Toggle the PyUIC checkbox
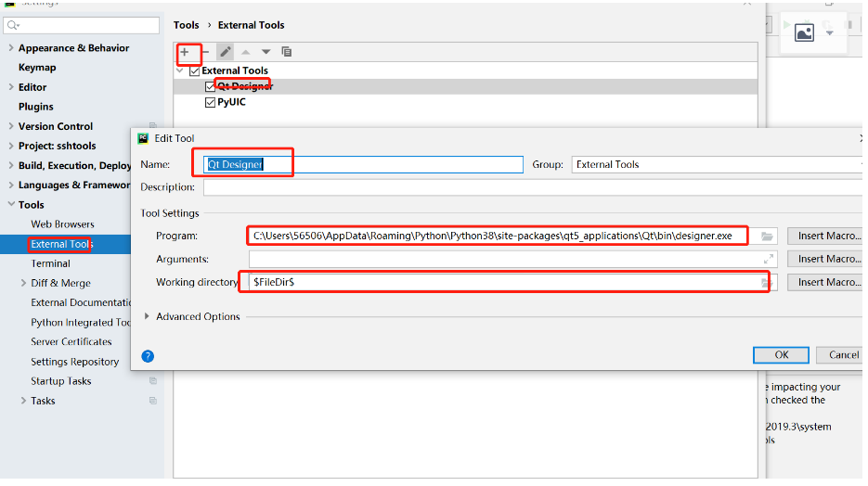Image resolution: width=868 pixels, height=486 pixels. (210, 102)
